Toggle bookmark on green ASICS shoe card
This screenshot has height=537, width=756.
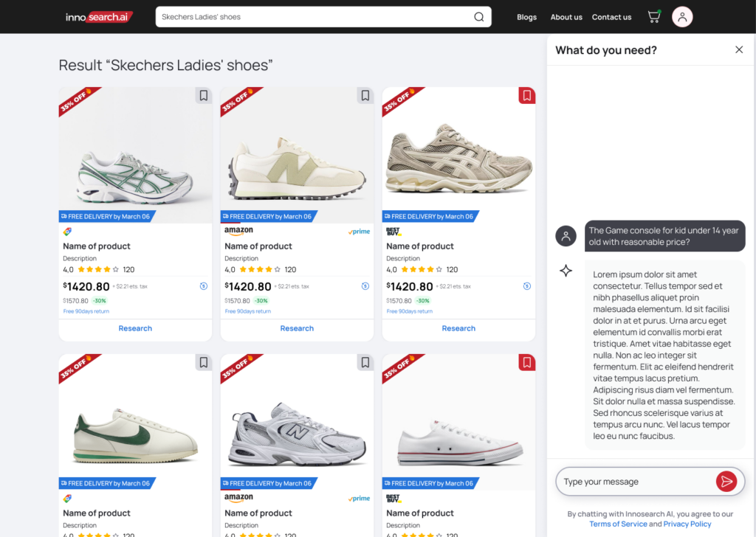point(204,95)
